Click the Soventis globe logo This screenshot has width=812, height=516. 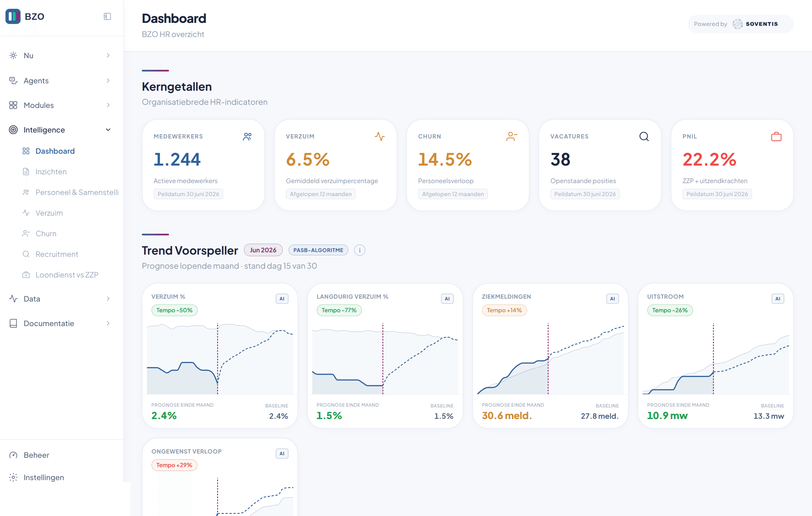tap(737, 24)
